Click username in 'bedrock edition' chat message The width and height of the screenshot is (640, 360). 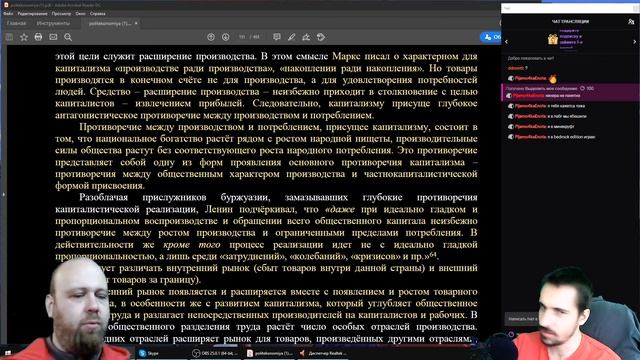530,137
